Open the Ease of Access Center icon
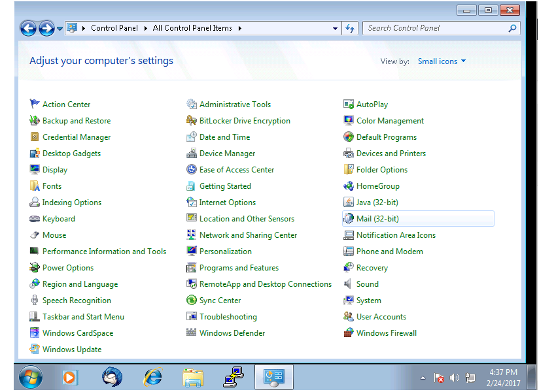Screen dimensions: 556x392 pyautogui.click(x=192, y=169)
